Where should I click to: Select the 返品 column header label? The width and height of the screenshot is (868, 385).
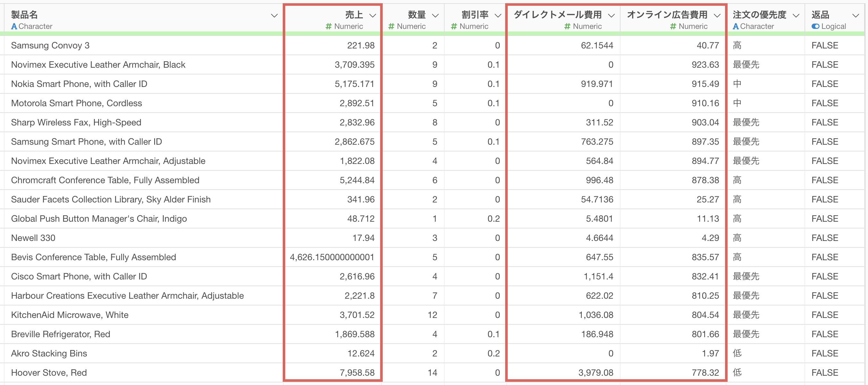pos(820,15)
